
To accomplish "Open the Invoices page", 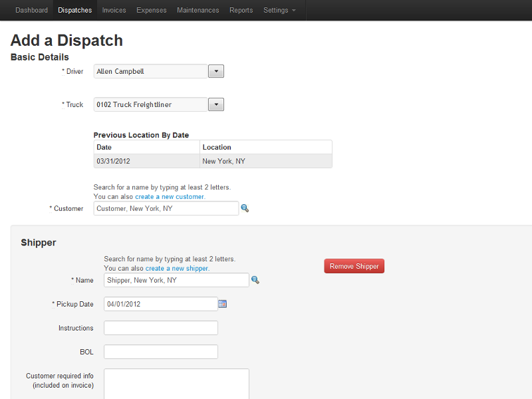I will coord(114,10).
